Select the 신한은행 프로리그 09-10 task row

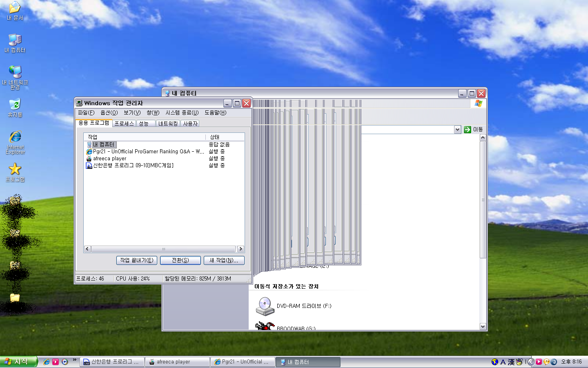[164, 165]
